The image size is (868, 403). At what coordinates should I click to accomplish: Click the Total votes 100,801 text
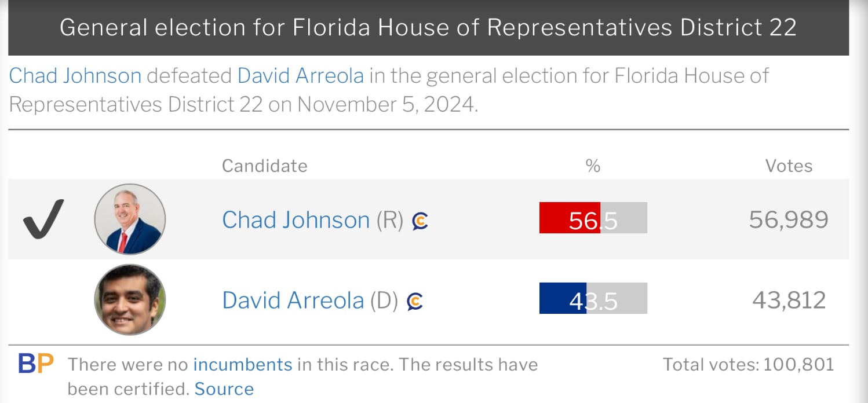coord(749,364)
